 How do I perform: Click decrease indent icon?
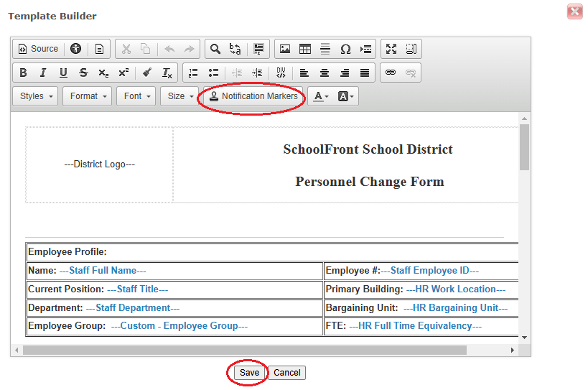[237, 73]
